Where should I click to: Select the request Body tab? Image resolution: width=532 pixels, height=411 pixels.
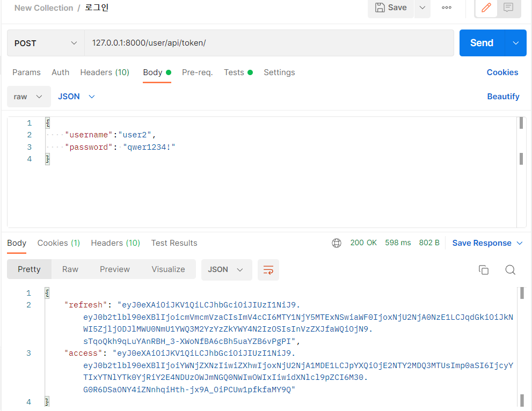coord(157,72)
